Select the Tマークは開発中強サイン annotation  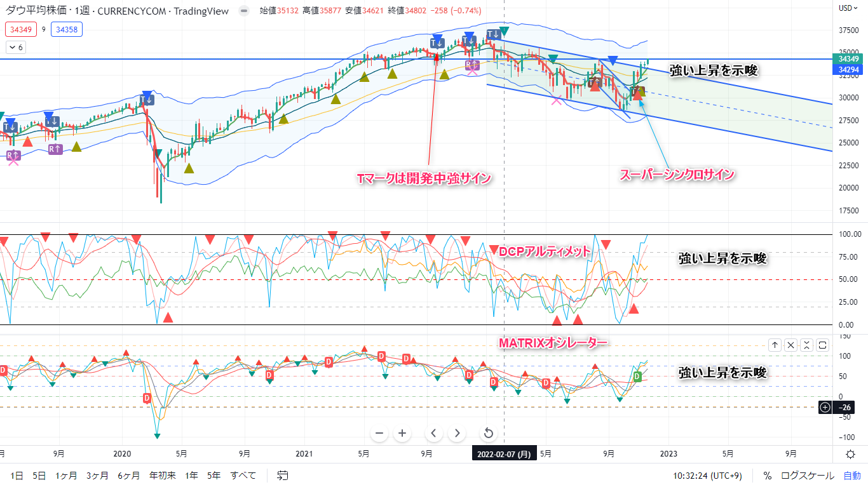tap(424, 178)
